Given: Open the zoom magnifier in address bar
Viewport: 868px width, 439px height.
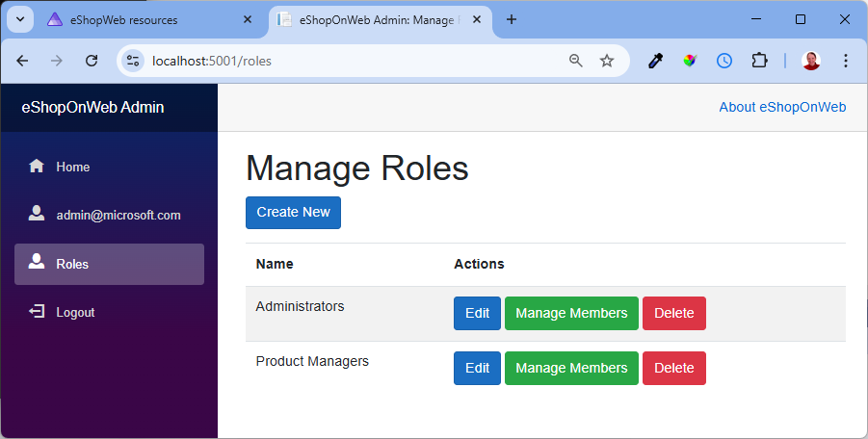Looking at the screenshot, I should coord(576,61).
